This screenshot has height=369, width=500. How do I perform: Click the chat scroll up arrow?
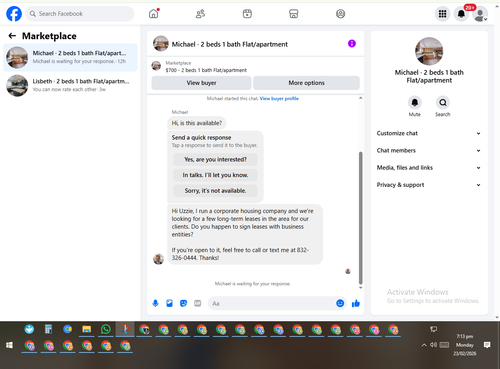tap(360, 98)
